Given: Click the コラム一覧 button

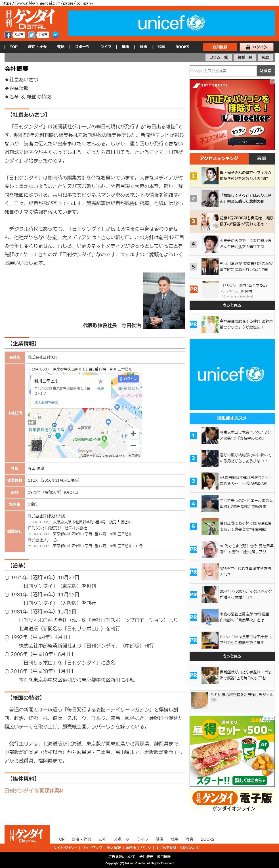Looking at the screenshot, I should 219,57.
